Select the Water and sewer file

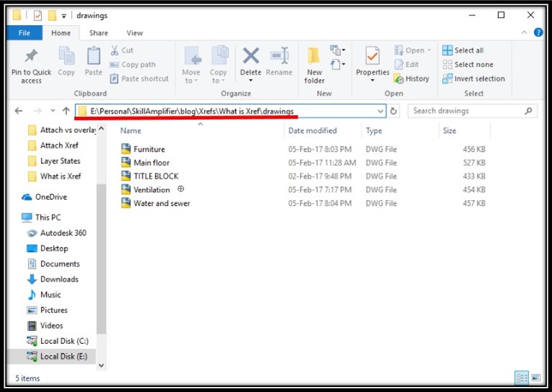(162, 203)
